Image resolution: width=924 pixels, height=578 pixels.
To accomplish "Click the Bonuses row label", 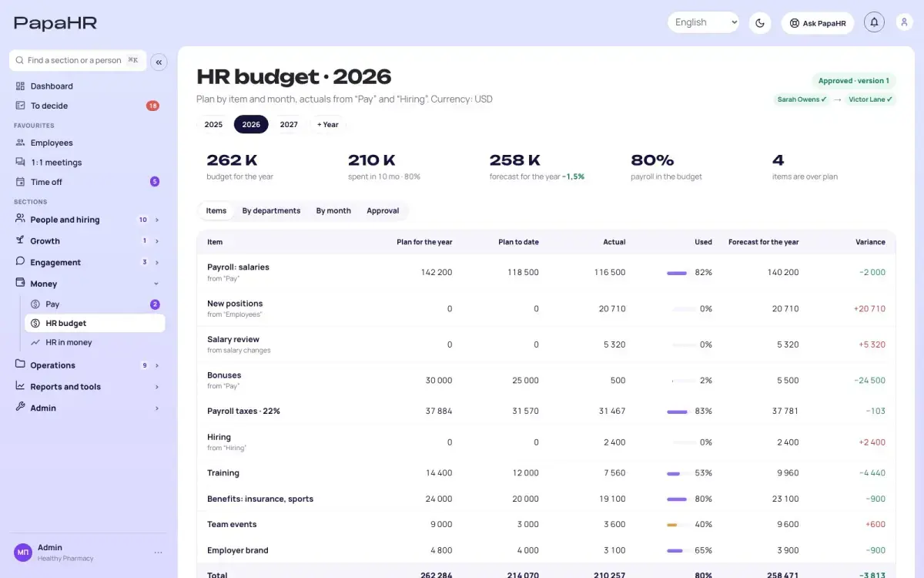I will 224,375.
